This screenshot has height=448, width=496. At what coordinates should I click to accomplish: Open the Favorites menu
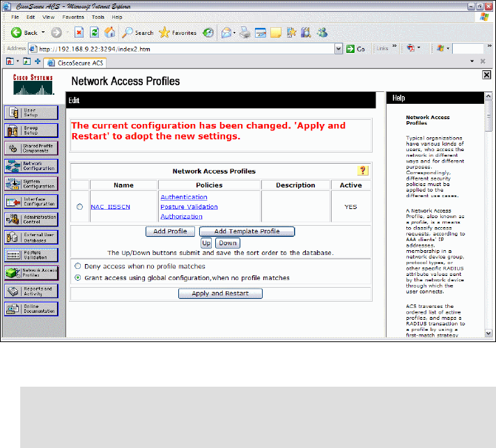point(73,17)
